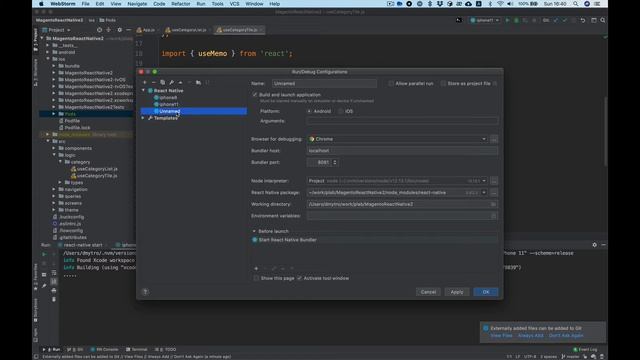The image size is (640, 360).
Task: Toggle Build and launch application checkbox
Action: coord(255,95)
